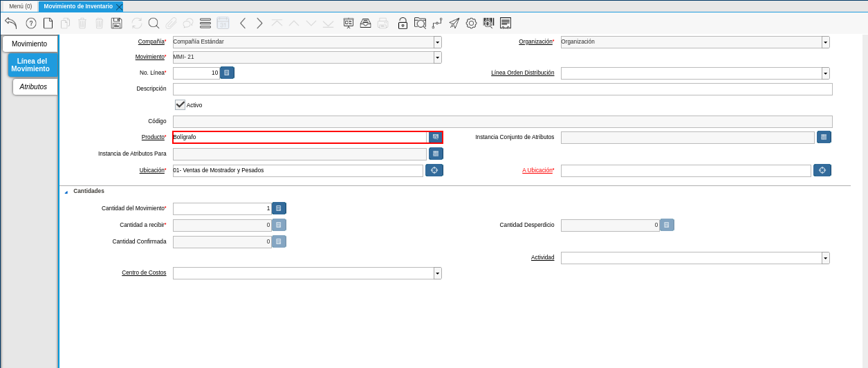Collapse the Cantidades section
Screen dimensions: 868x368
point(66,192)
